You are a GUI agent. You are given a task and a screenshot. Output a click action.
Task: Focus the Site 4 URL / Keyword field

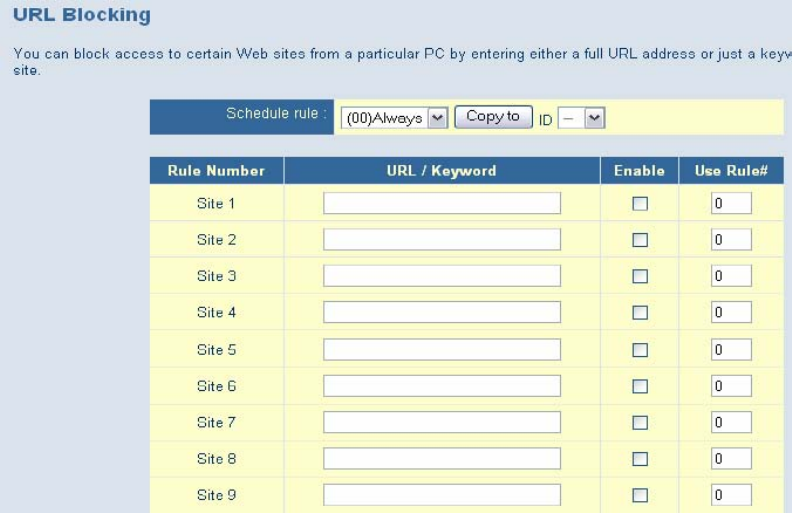(x=441, y=313)
